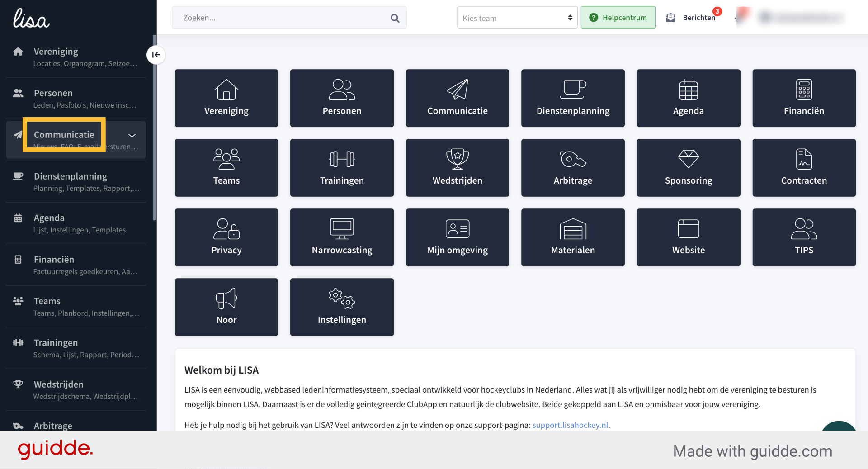868x469 pixels.
Task: Select Vereniging in the sidebar
Action: click(76, 57)
